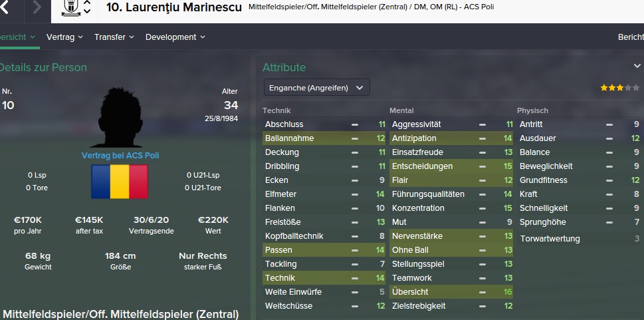The width and height of the screenshot is (644, 320).
Task: Click the Romanian flag
Action: [x=120, y=182]
